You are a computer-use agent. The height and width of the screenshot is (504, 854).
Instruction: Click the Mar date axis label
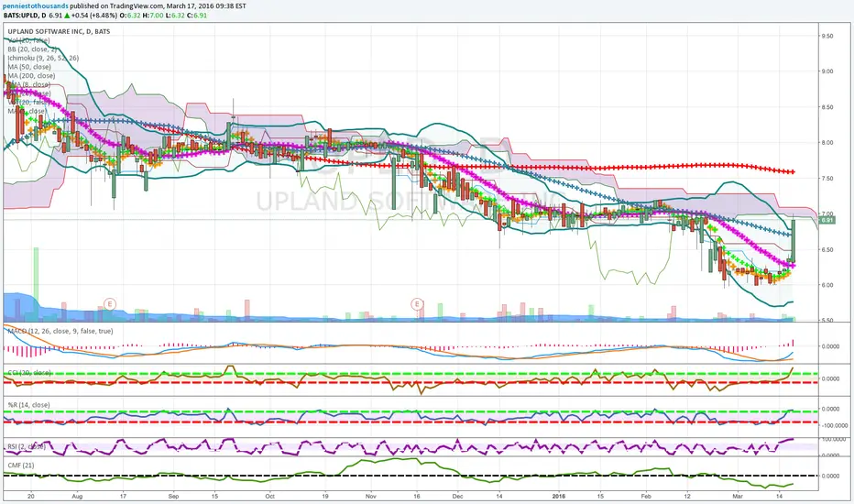click(x=738, y=497)
